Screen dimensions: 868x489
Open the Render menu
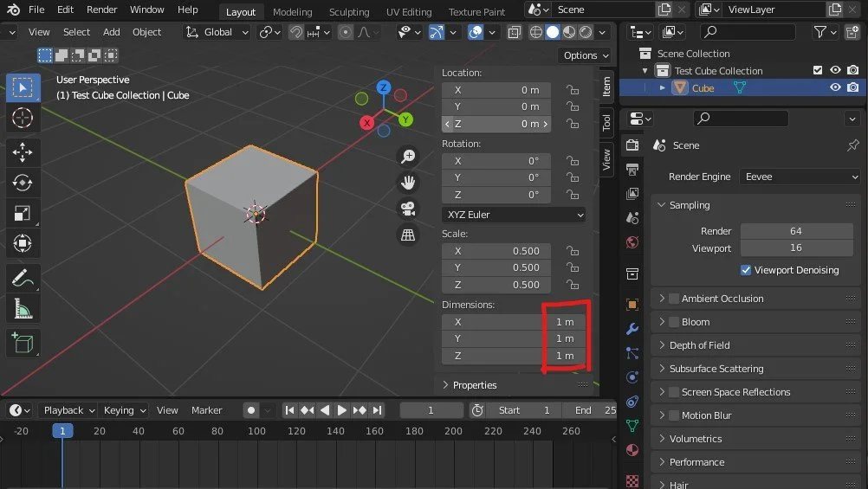click(x=102, y=10)
